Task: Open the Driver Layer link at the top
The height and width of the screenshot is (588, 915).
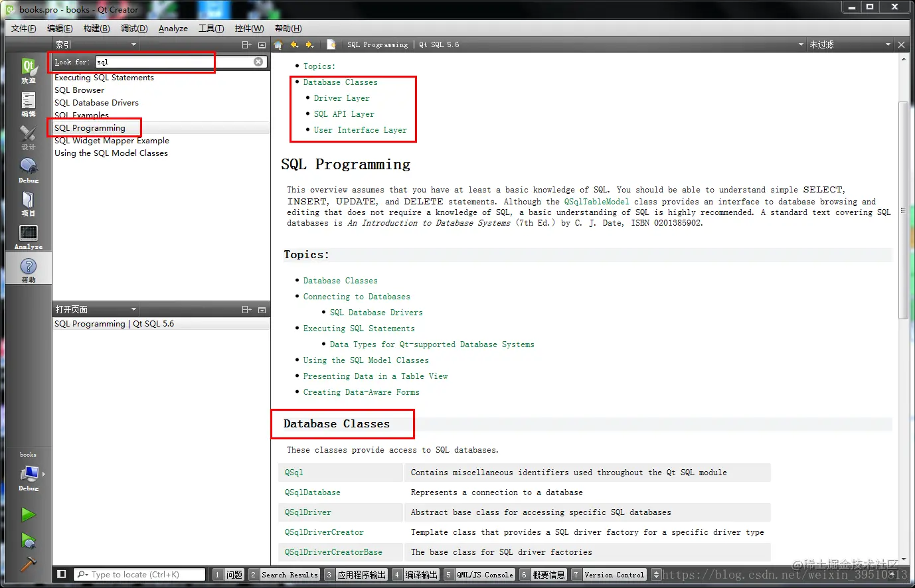Action: (341, 98)
